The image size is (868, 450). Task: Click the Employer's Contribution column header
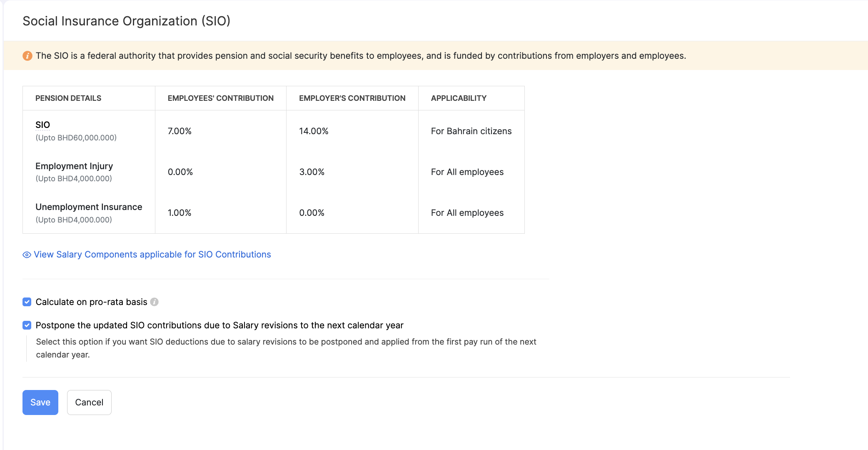point(352,98)
